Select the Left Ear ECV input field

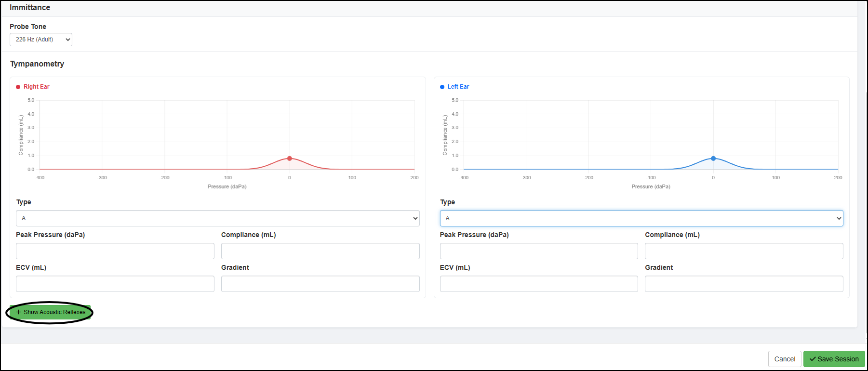tap(538, 284)
